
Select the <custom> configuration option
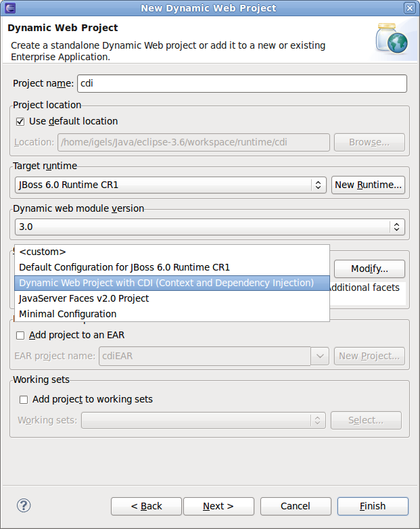coord(172,252)
